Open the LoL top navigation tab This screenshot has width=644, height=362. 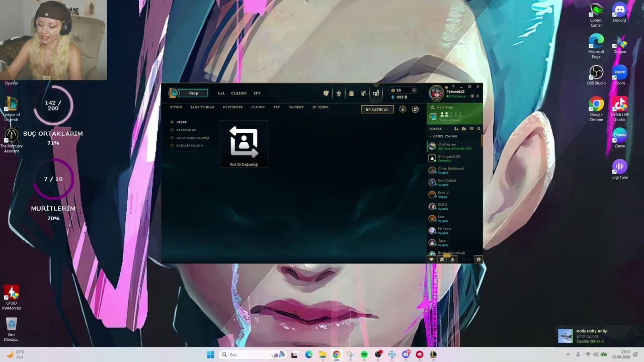[221, 93]
